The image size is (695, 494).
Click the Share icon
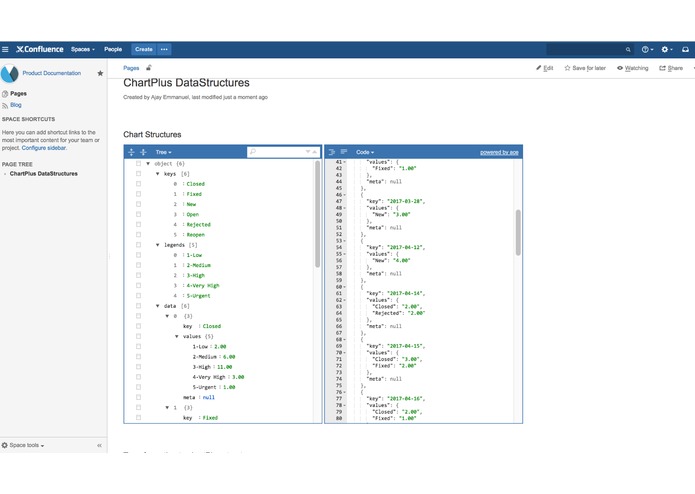[662, 68]
